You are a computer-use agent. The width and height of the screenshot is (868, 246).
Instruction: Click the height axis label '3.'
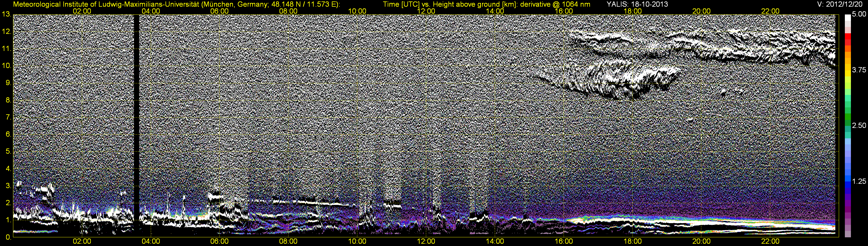(8, 186)
